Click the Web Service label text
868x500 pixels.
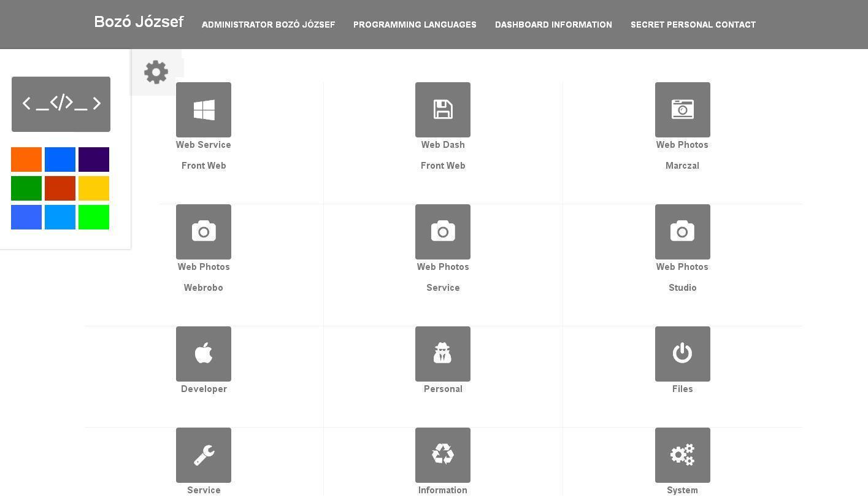(204, 145)
